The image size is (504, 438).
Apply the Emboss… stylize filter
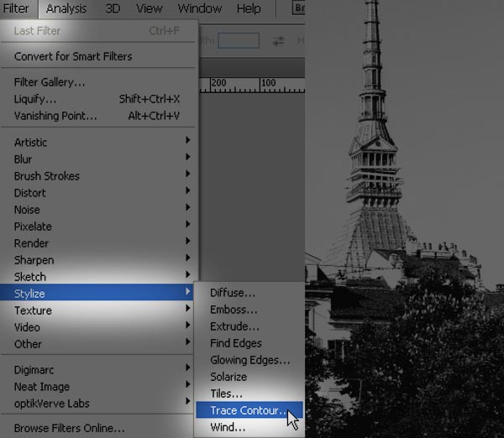[x=249, y=310]
